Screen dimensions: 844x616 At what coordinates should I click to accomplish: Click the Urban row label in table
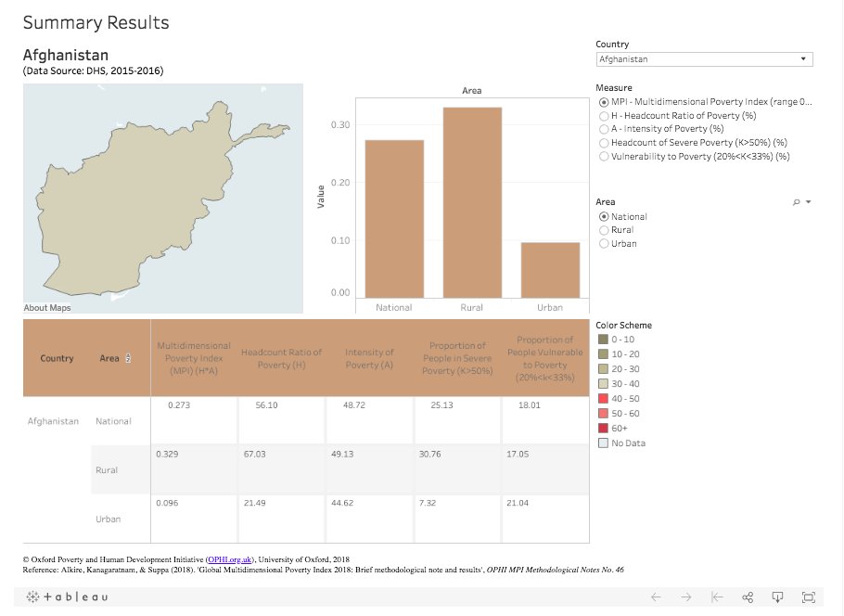tap(109, 520)
